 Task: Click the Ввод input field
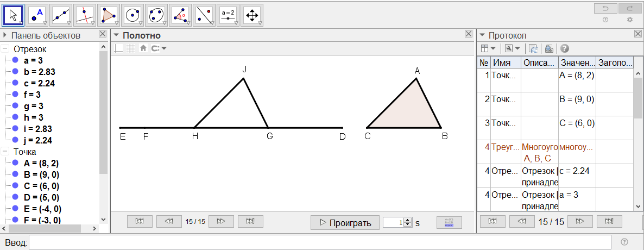(x=319, y=242)
